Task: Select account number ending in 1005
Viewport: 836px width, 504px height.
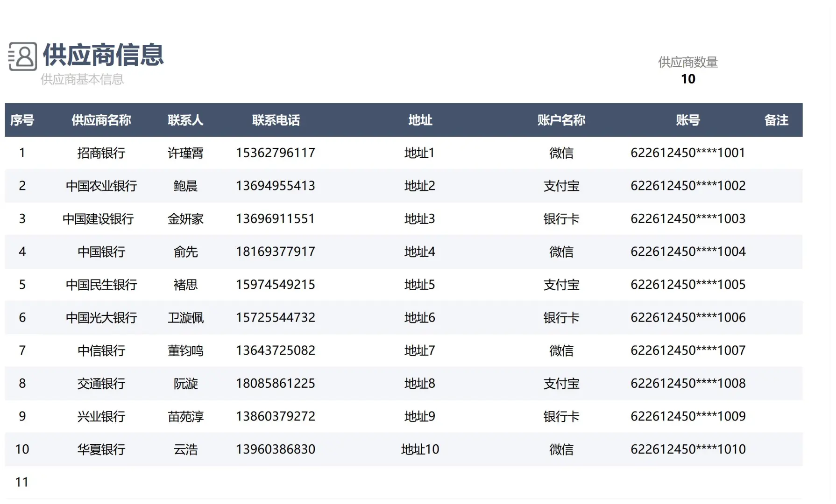Action: point(687,285)
